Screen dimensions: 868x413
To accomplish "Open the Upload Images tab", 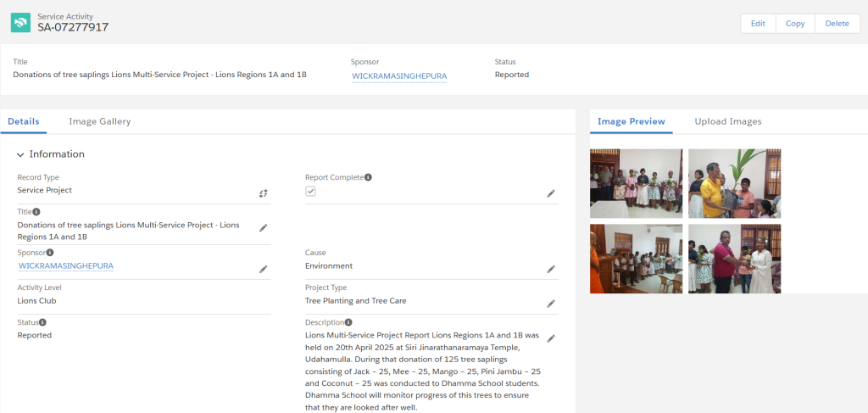I will [728, 121].
